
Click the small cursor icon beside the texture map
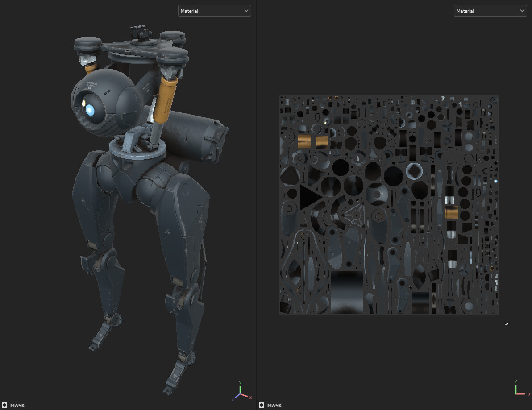[507, 324]
